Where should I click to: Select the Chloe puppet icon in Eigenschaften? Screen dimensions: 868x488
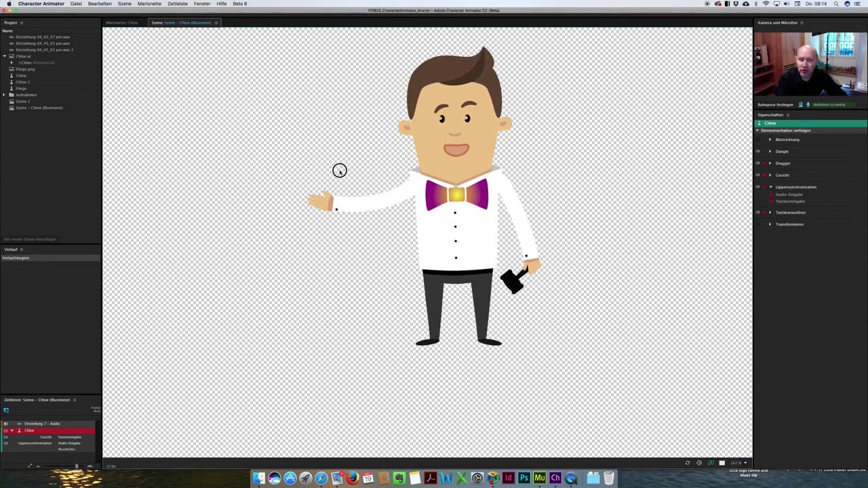(759, 123)
